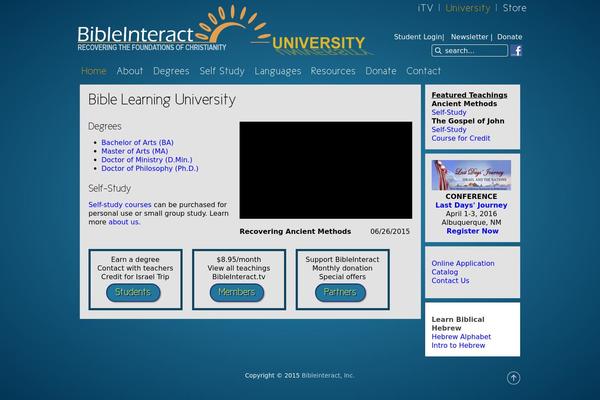Click Contact Us in the sidebar
This screenshot has height=400, width=600.
click(x=450, y=281)
